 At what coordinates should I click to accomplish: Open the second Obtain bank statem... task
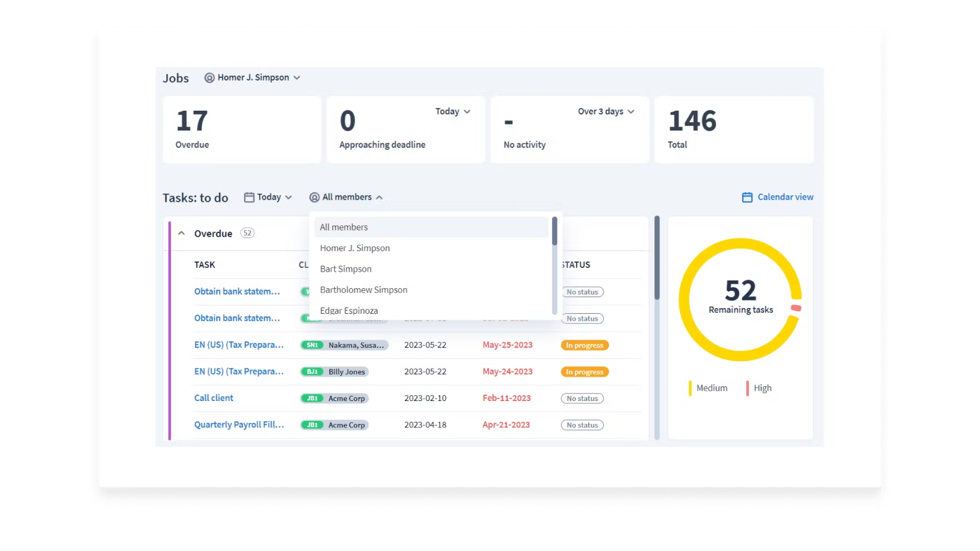(237, 318)
